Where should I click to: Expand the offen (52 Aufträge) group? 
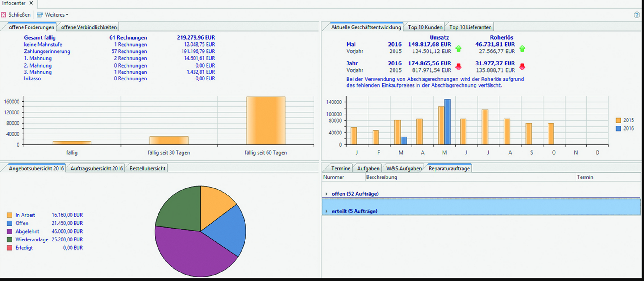tap(326, 194)
